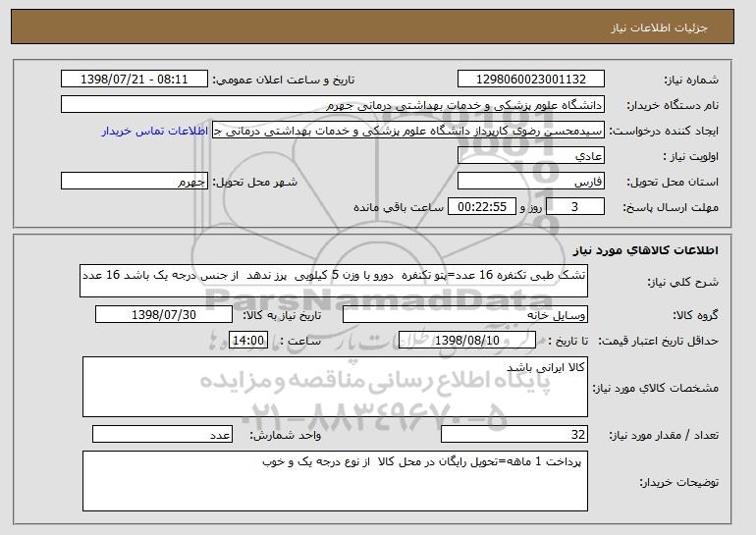Click label توضیحات خریدار
Image resolution: width=756 pixels, height=535 pixels.
coord(678,482)
